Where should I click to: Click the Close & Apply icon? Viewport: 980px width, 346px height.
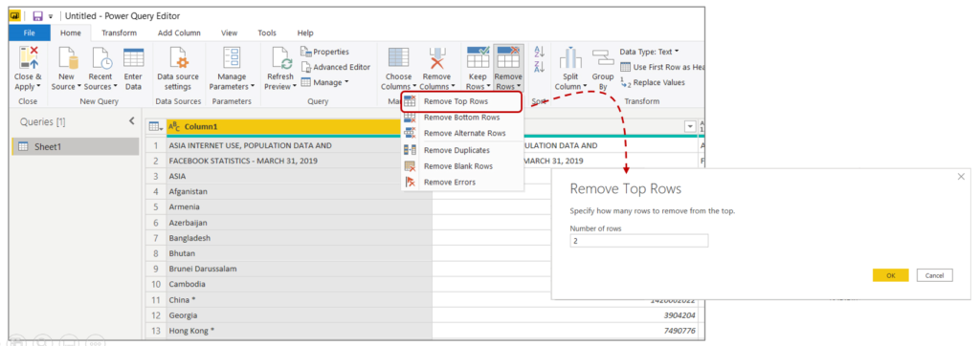[28, 58]
